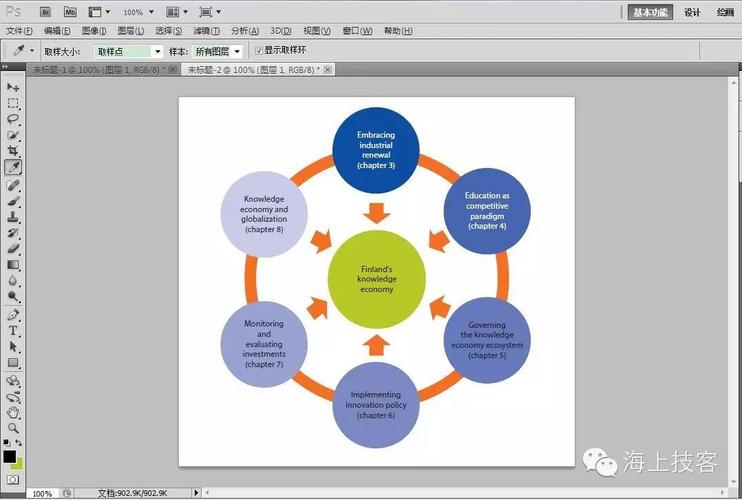Open the status bar info arrow menu
This screenshot has width=742, height=500.
[196, 492]
